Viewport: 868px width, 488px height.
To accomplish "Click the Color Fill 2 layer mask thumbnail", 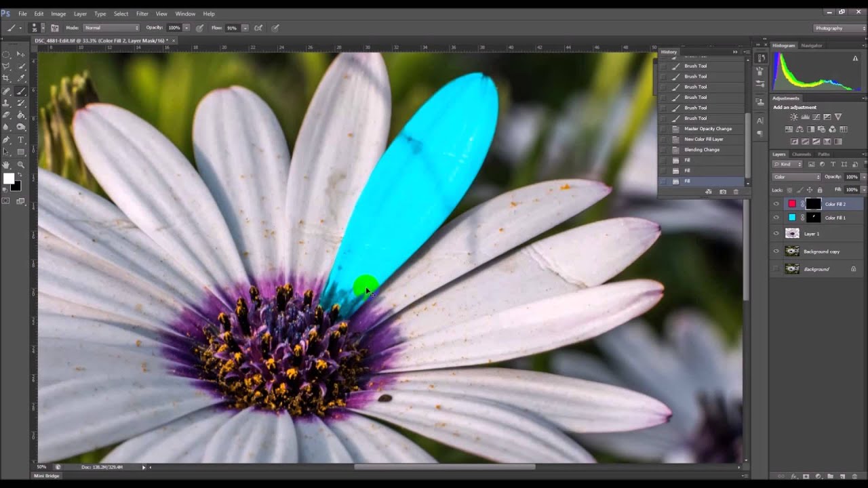I will tap(813, 204).
